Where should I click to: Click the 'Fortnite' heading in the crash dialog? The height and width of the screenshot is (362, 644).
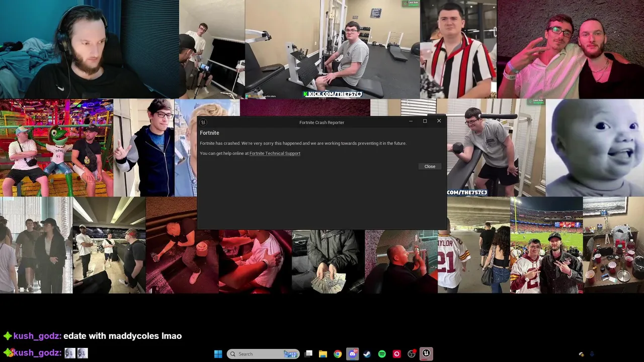point(209,133)
